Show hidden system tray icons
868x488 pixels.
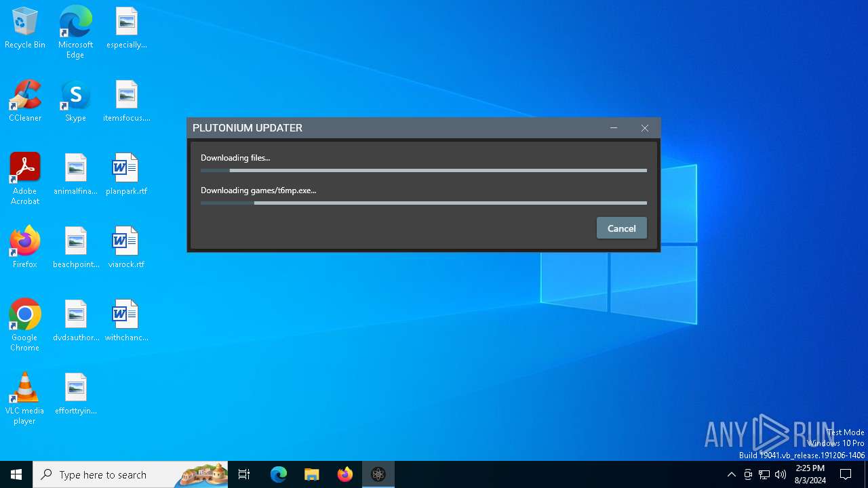(x=731, y=474)
